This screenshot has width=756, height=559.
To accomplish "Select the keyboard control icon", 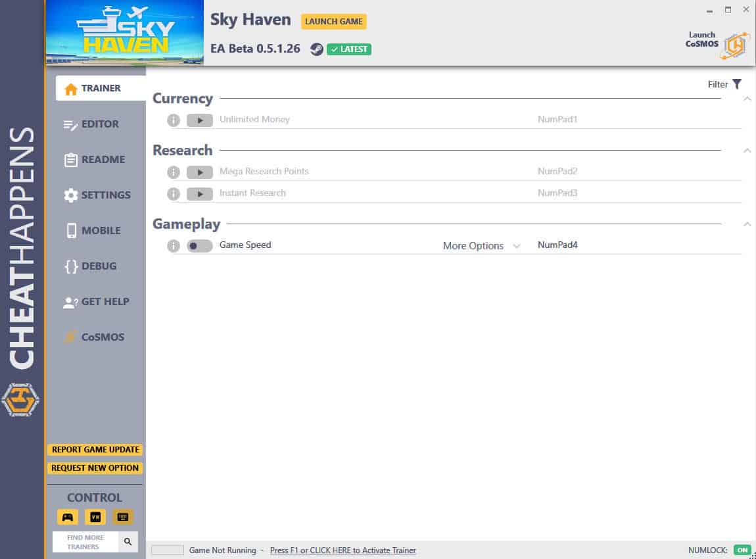I will [x=123, y=517].
